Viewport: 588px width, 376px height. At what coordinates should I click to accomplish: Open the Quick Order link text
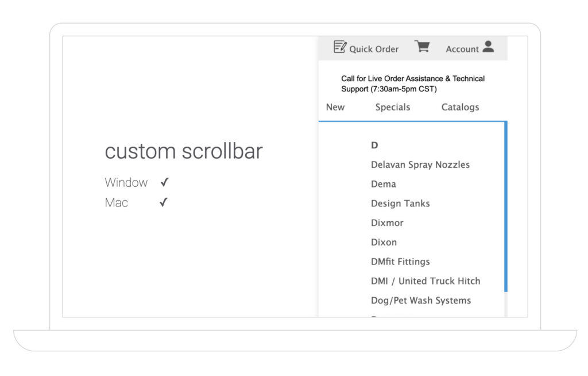(x=374, y=49)
